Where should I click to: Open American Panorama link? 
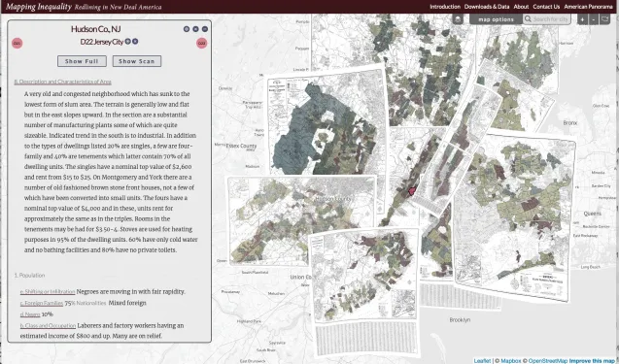tap(588, 7)
